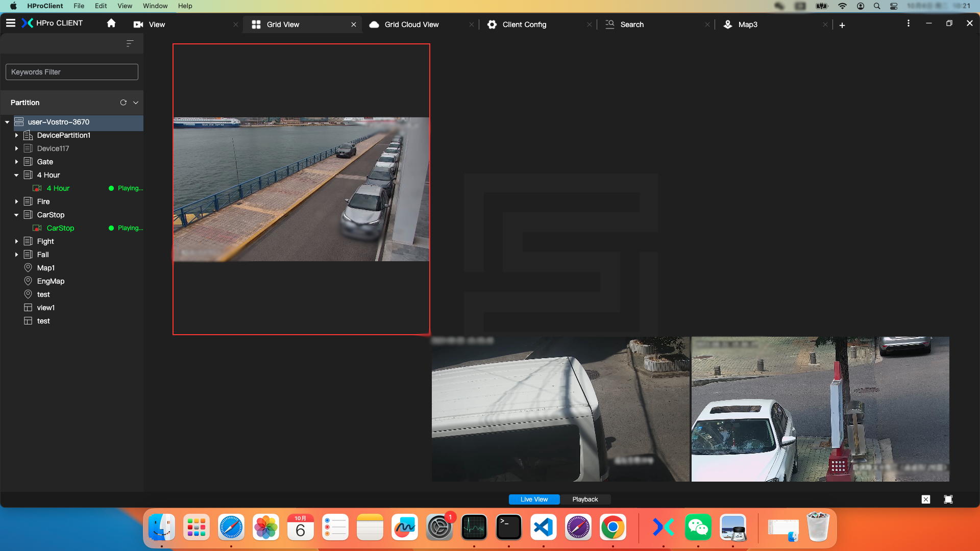Open the Window menu in menu bar

(x=155, y=6)
